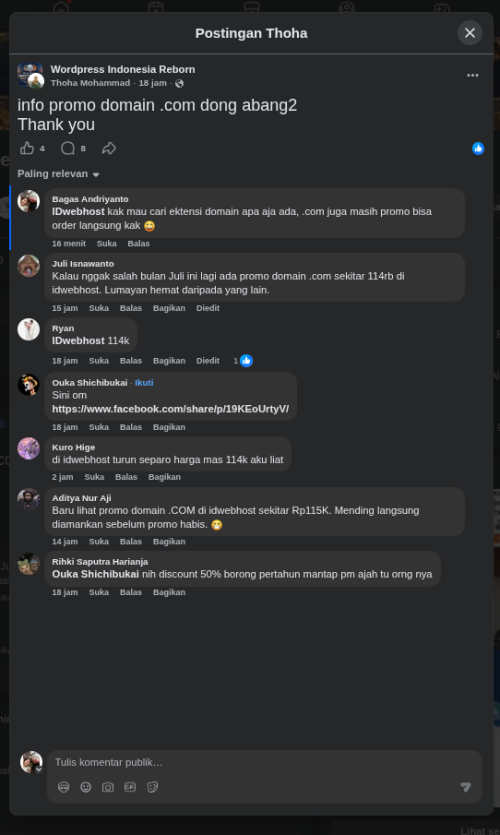Screen dimensions: 500x835
Task: Open post options three-dot menu
Action: 472,76
